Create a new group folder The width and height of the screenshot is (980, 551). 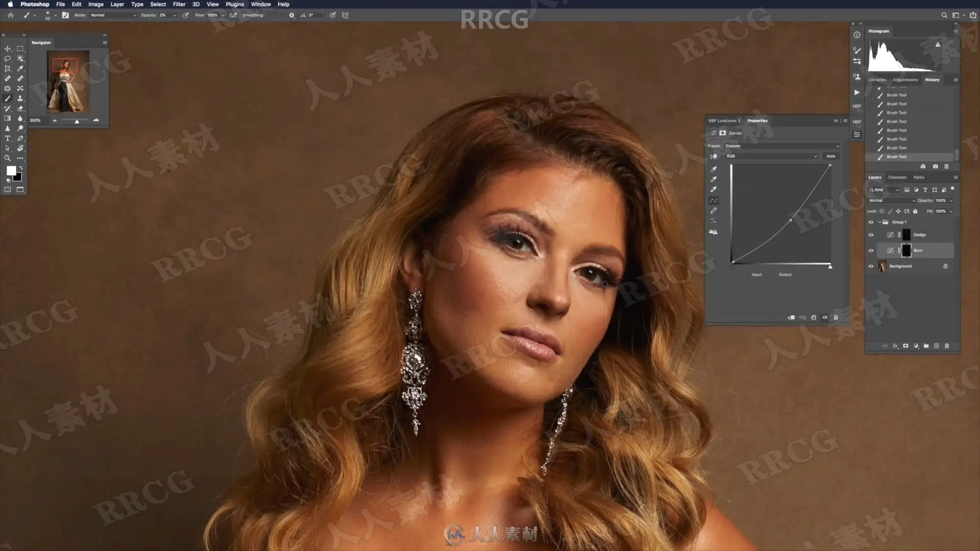click(926, 346)
